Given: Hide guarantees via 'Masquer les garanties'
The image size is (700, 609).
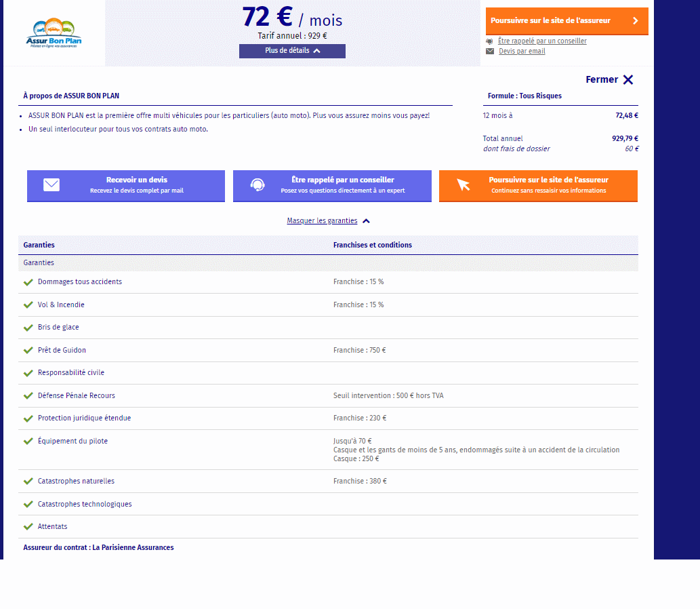Looking at the screenshot, I should pos(322,221).
